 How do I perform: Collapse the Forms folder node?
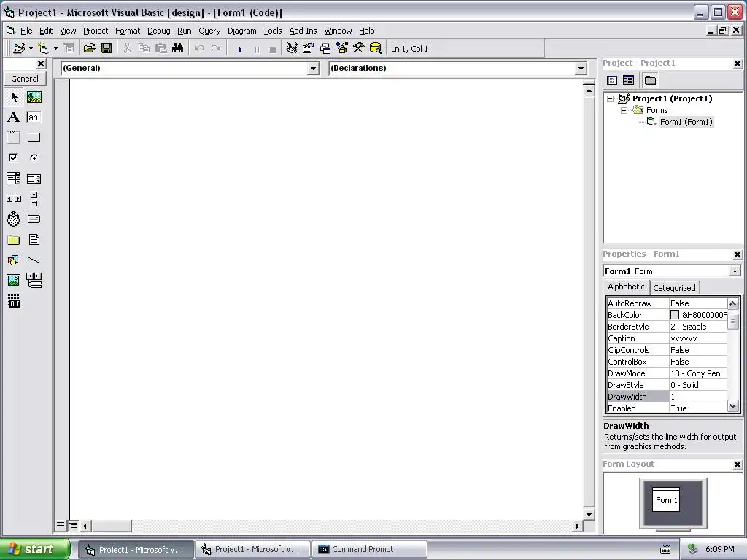[x=624, y=111]
